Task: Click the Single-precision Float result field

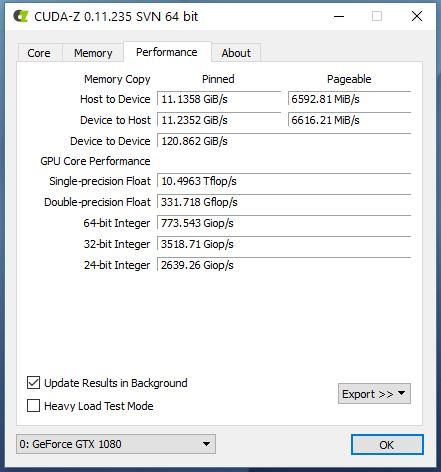Action: 284,181
